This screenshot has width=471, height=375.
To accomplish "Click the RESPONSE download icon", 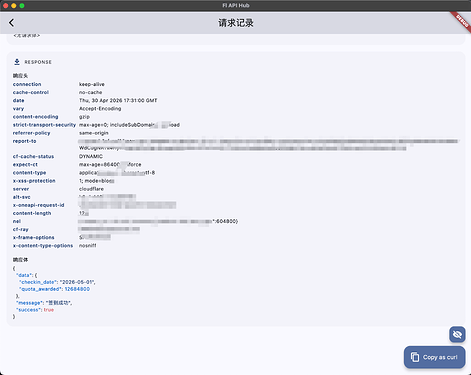I will point(17,62).
